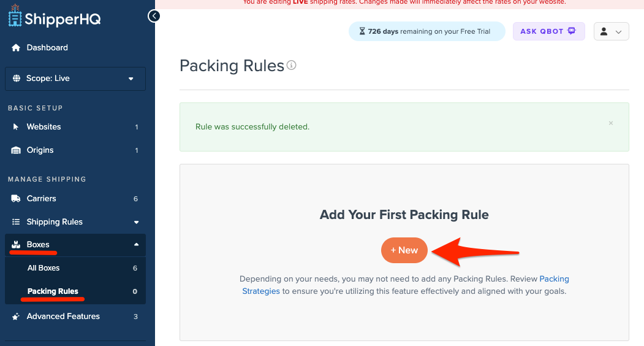The width and height of the screenshot is (644, 346).
Task: Open the Packing Strategies link
Action: tap(261, 291)
